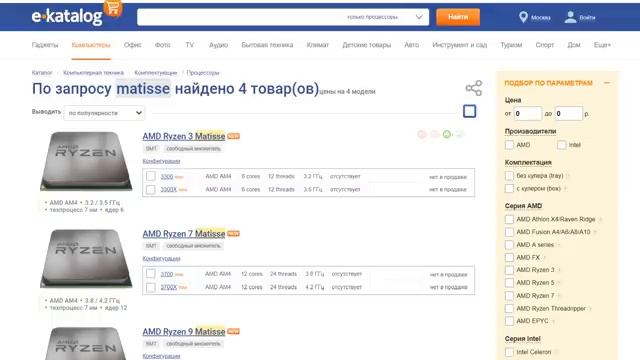Open the AMD Ryzen 9 Matisse link
This screenshot has width=640, height=360.
coord(184,331)
